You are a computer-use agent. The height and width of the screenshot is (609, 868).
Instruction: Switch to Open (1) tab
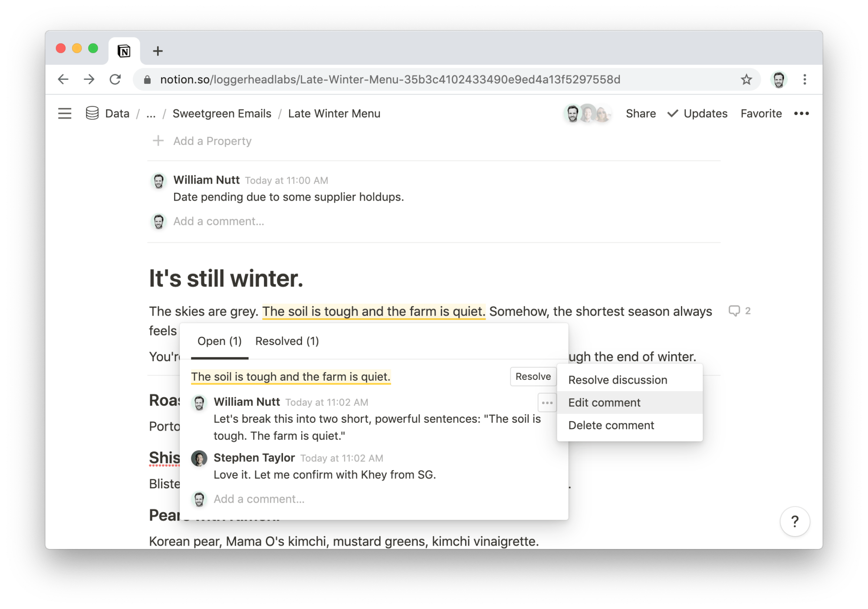(219, 341)
